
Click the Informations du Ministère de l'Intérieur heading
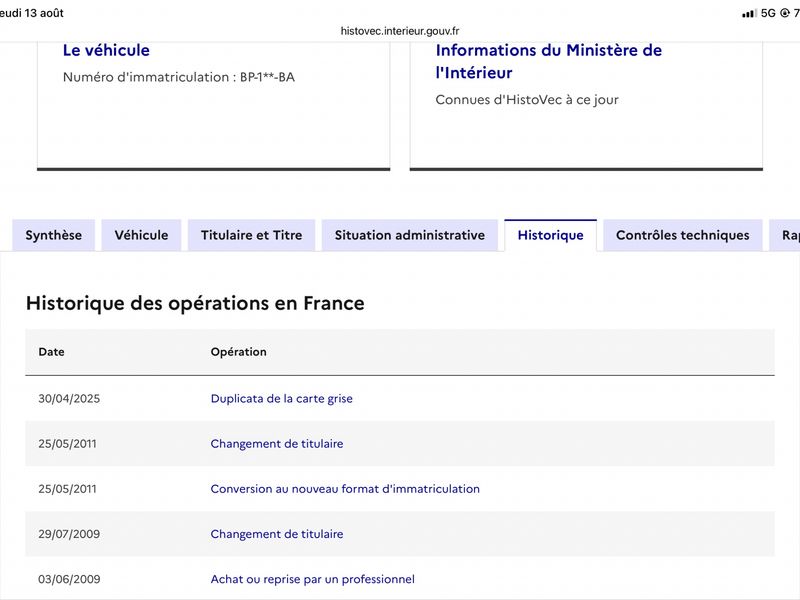point(549,61)
